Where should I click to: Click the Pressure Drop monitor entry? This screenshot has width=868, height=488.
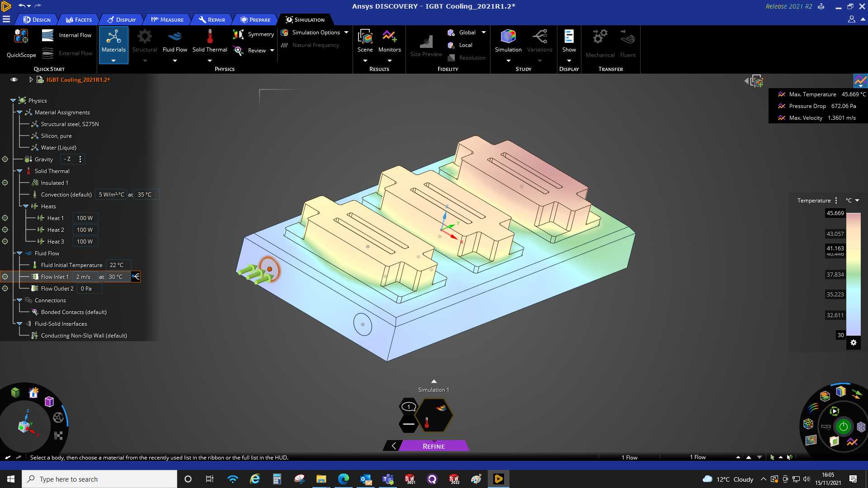coord(816,106)
